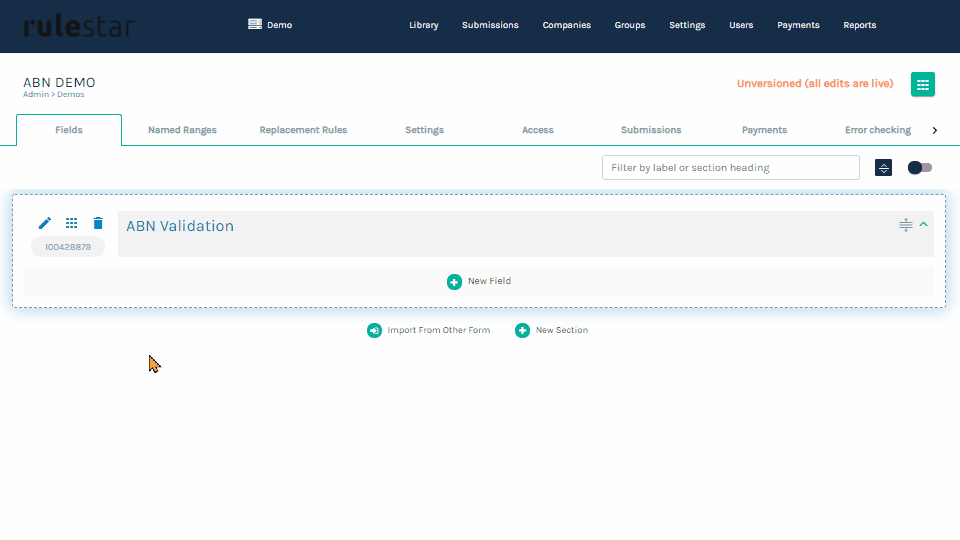Open the top Payments menu
The image size is (960, 540).
[798, 25]
